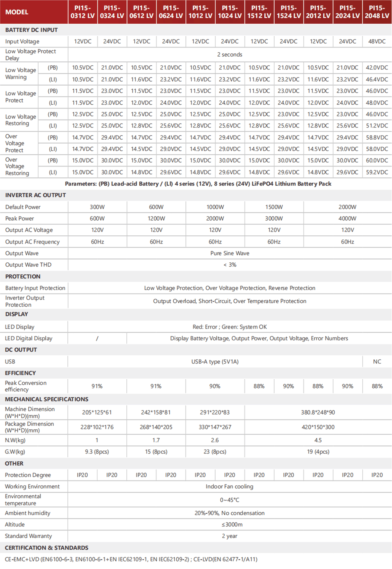Click the PI15-0312 LV model column header

pyautogui.click(x=82, y=12)
